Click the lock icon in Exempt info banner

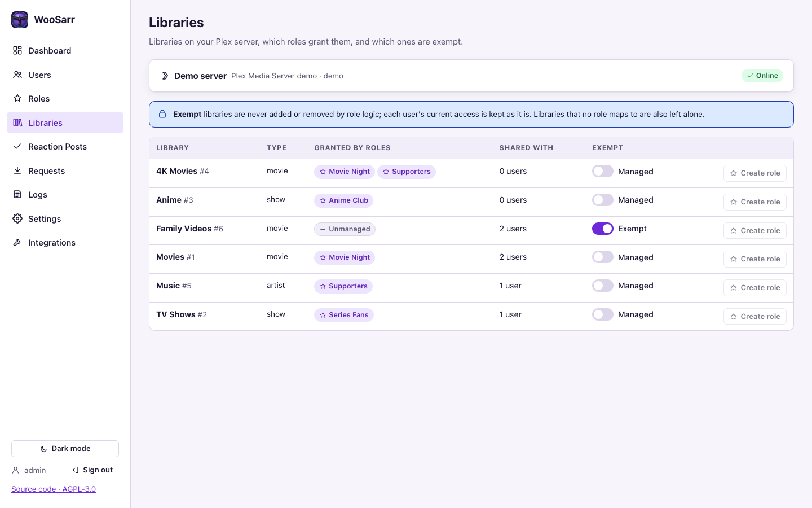[x=162, y=114]
